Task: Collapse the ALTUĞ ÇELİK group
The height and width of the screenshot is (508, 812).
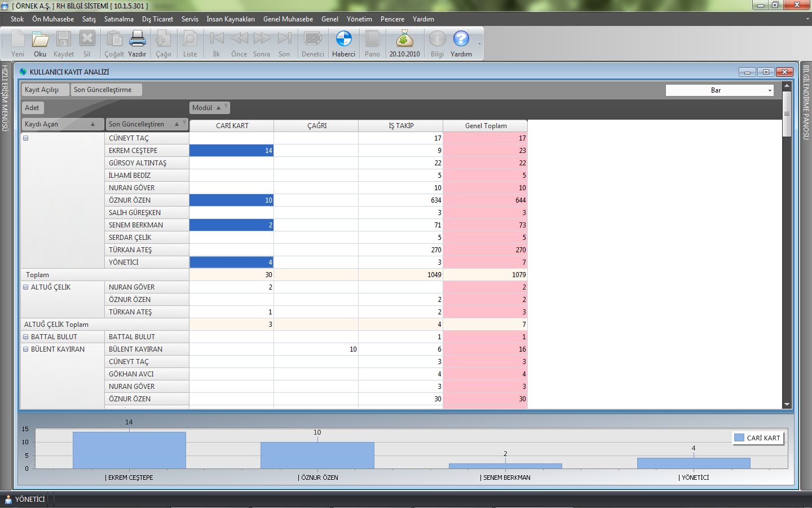Action: click(25, 287)
